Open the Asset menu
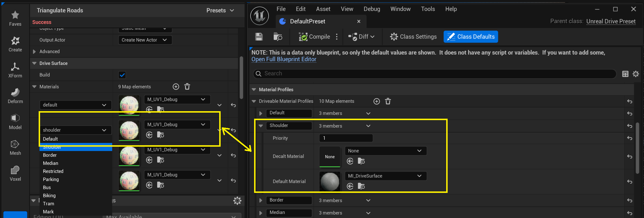 pos(323,9)
